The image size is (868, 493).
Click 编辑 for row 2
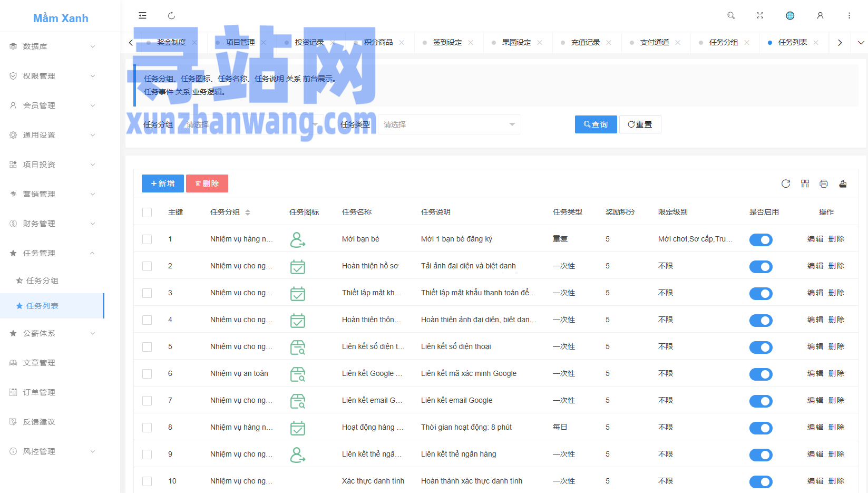point(815,266)
